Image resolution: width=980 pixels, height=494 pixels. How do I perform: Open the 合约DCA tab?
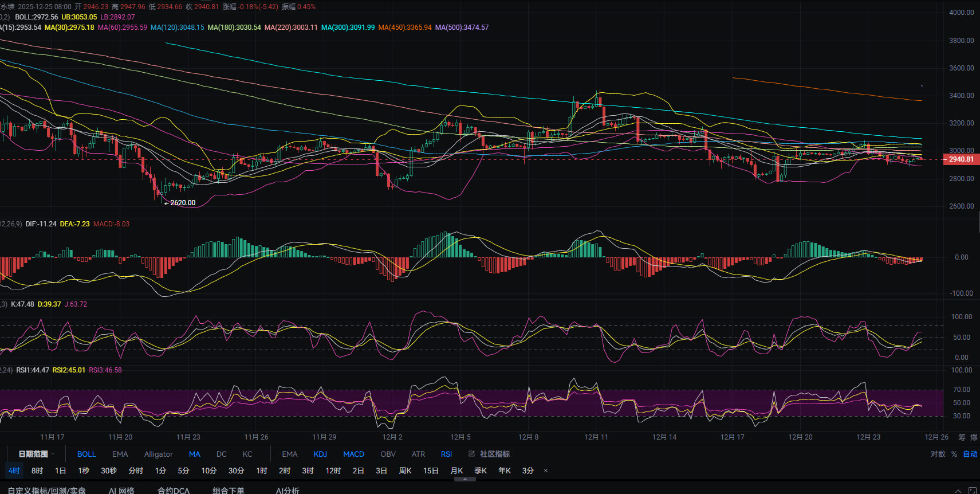click(x=173, y=491)
